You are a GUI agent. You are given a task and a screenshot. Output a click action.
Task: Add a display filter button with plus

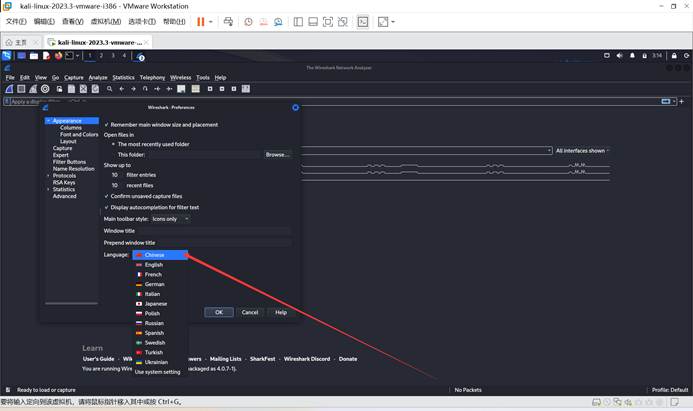tap(682, 101)
